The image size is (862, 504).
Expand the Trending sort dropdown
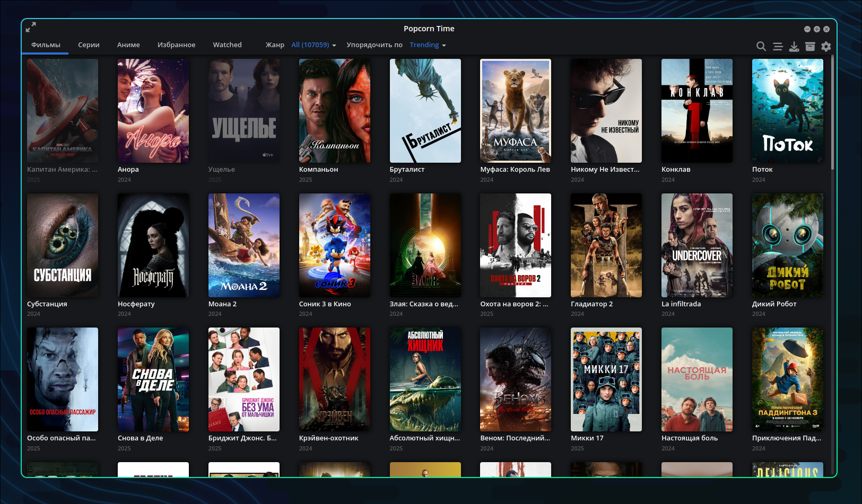[x=428, y=45]
